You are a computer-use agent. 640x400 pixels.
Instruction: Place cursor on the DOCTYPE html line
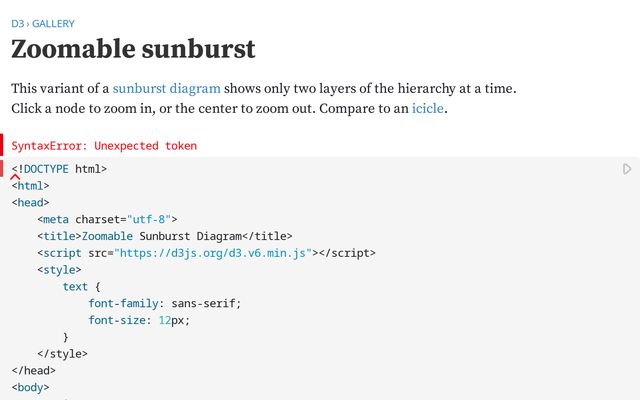pyautogui.click(x=60, y=169)
